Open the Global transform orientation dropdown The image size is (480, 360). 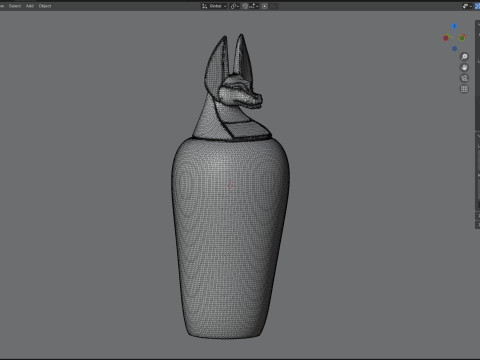tap(214, 6)
